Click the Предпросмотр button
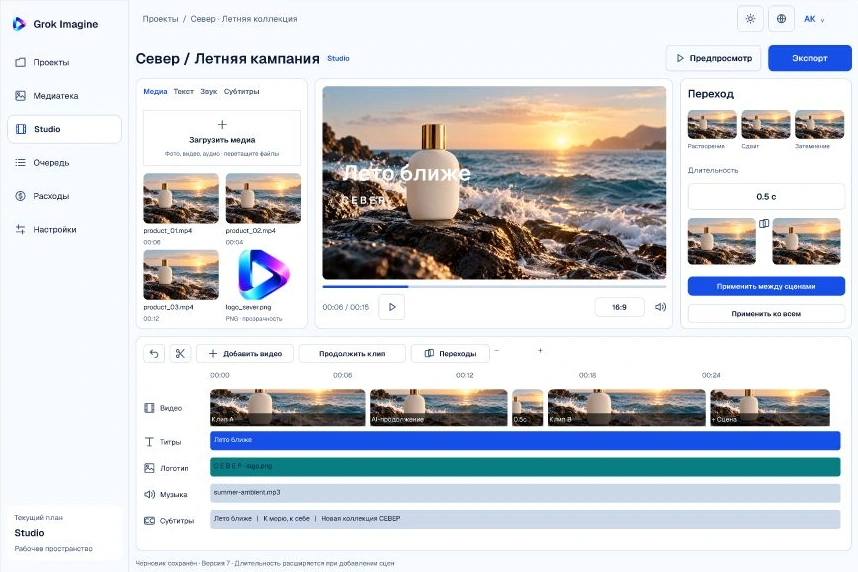The image size is (858, 572). tap(714, 58)
